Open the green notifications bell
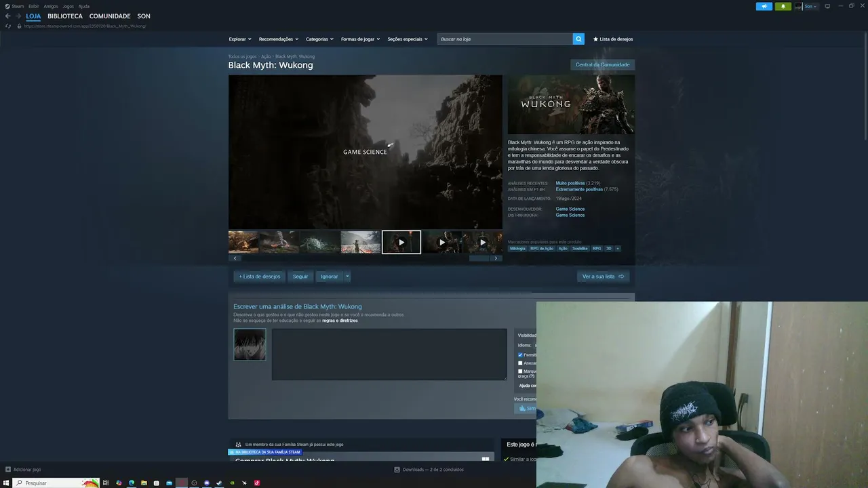Viewport: 868px width, 488px height. click(x=783, y=6)
